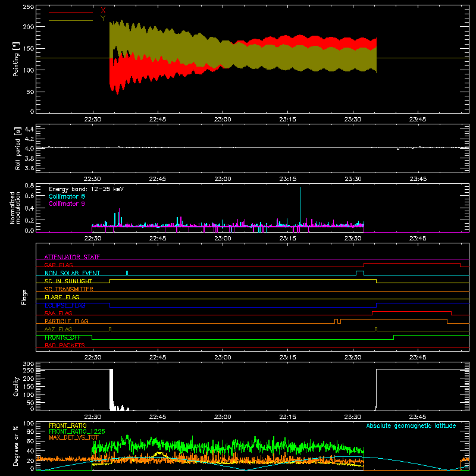Screen dimensions: 476x476
Task: Click the tall cyan Collimator 8 modulation spike
Action: pos(300,206)
